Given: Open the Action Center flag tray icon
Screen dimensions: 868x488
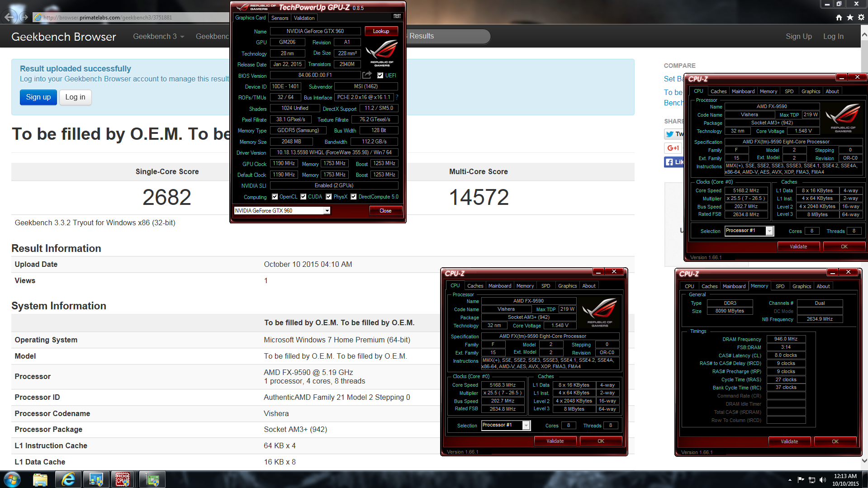Looking at the screenshot, I should 801,480.
